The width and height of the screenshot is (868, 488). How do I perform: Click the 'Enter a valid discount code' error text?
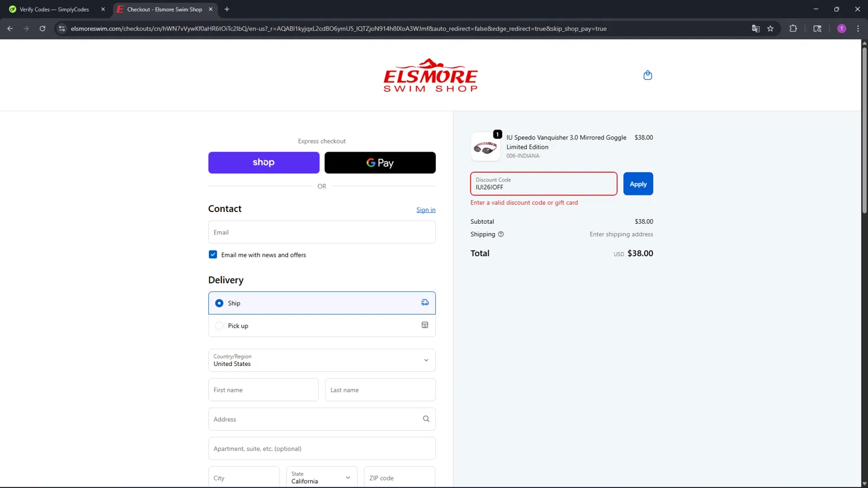[524, 202]
